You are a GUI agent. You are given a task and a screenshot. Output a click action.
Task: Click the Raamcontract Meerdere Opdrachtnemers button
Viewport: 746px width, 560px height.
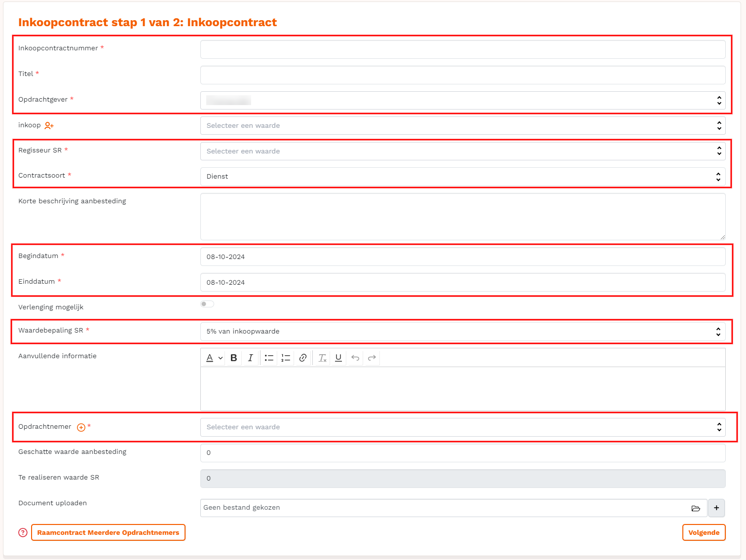tap(108, 532)
